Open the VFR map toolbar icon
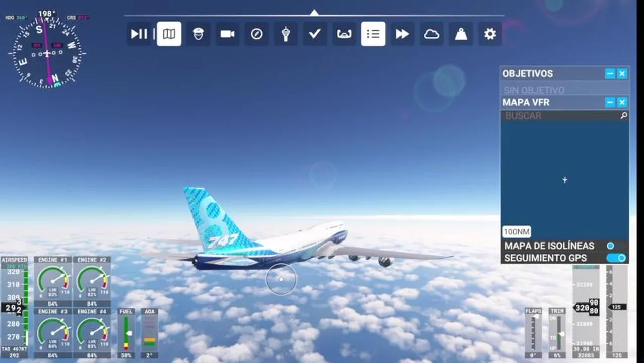 coord(169,34)
